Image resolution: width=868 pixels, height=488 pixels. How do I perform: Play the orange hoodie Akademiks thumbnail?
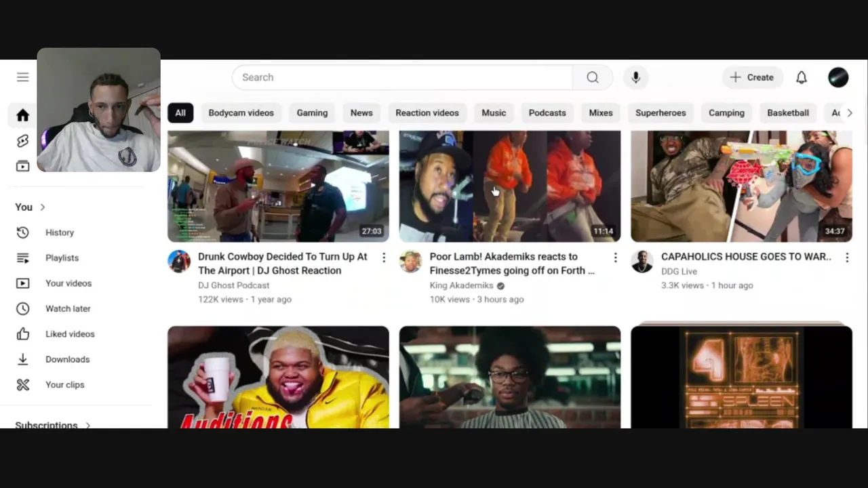coord(510,186)
